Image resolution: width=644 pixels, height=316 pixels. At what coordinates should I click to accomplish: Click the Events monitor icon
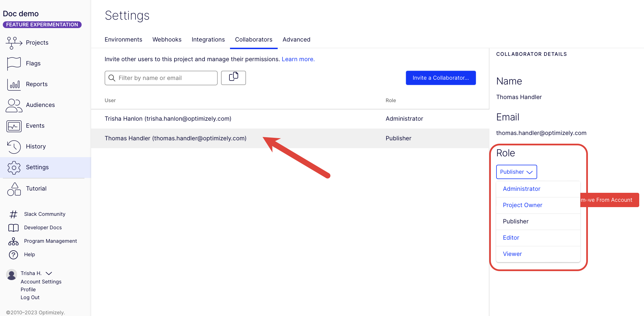point(13,126)
